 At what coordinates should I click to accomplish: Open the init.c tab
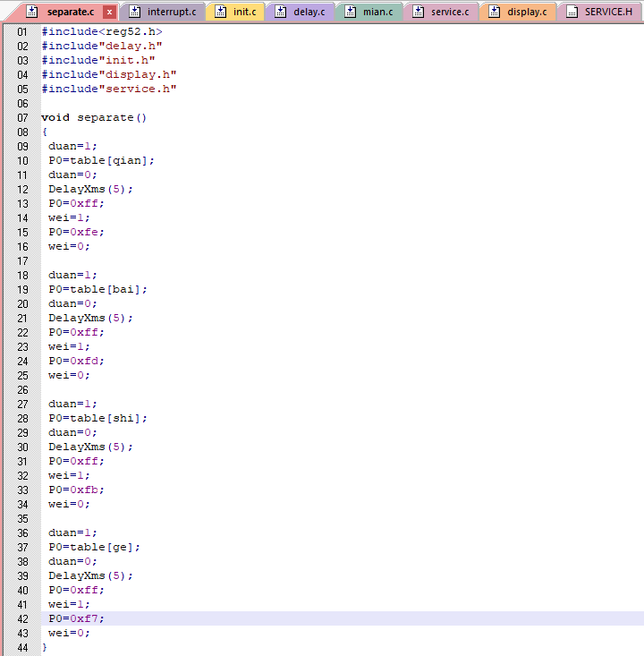[236, 13]
